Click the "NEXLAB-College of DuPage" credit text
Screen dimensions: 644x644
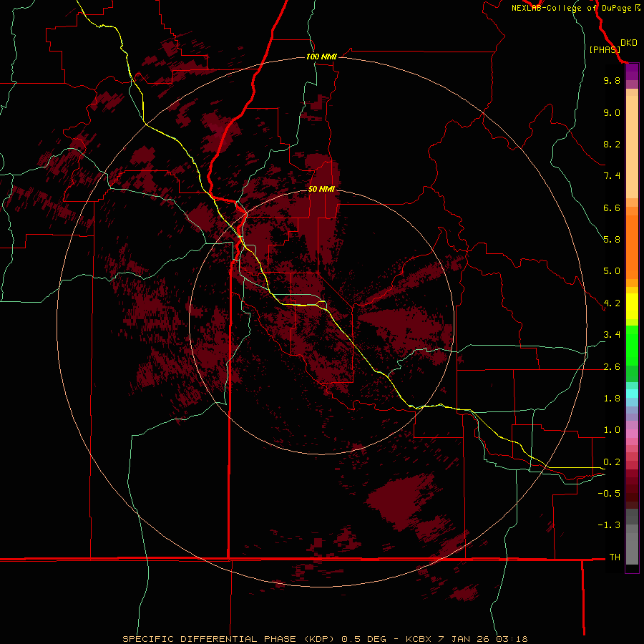(571, 8)
